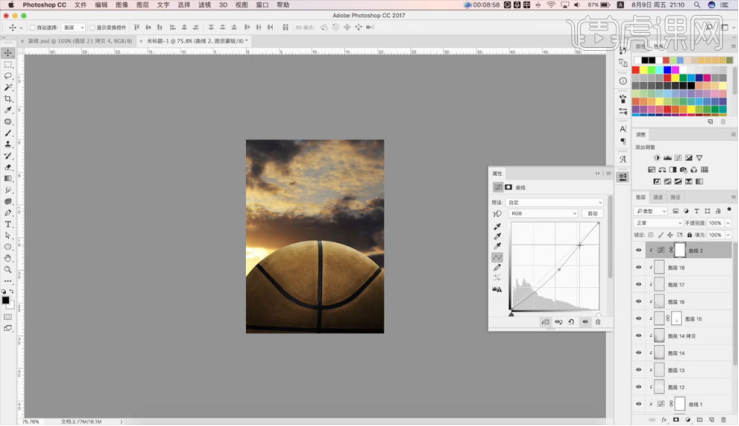Open the 图像 menu
The width and height of the screenshot is (739, 426).
[122, 5]
